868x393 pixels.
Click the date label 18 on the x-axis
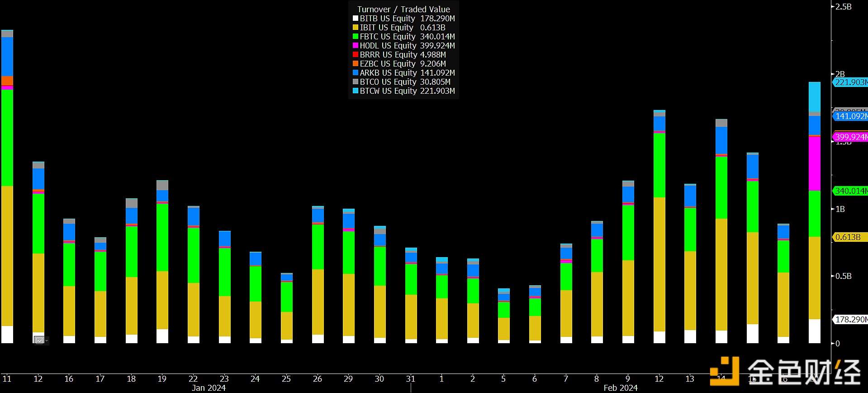131,379
